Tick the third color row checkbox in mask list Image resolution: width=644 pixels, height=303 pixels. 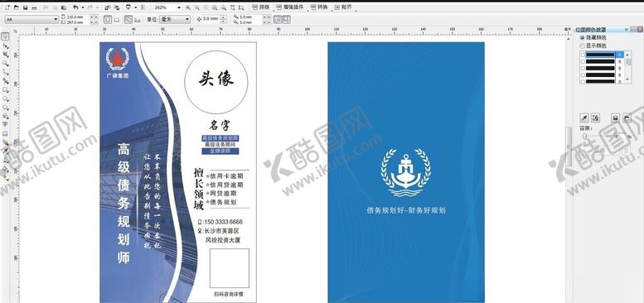click(583, 68)
